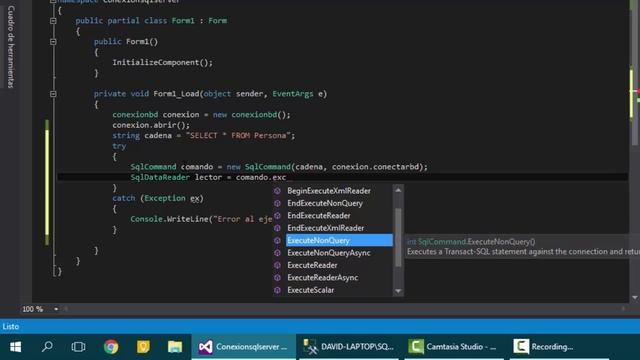Click the IntelliSense list scrollbar thumb
The width and height of the screenshot is (640, 360).
pos(398,238)
